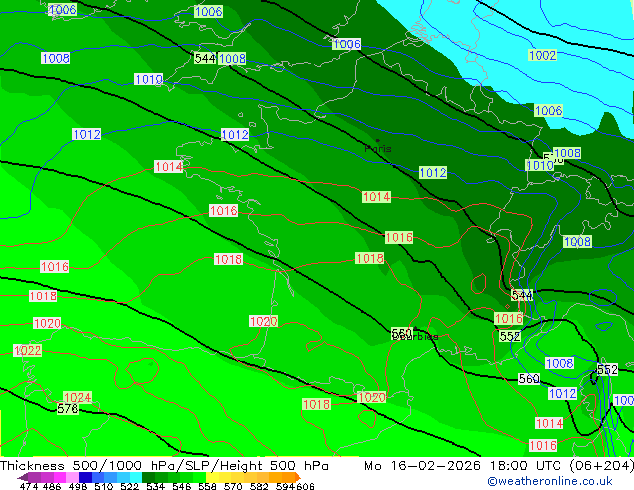Click the 522 legend value
This screenshot has height=490, width=634.
pos(129,486)
